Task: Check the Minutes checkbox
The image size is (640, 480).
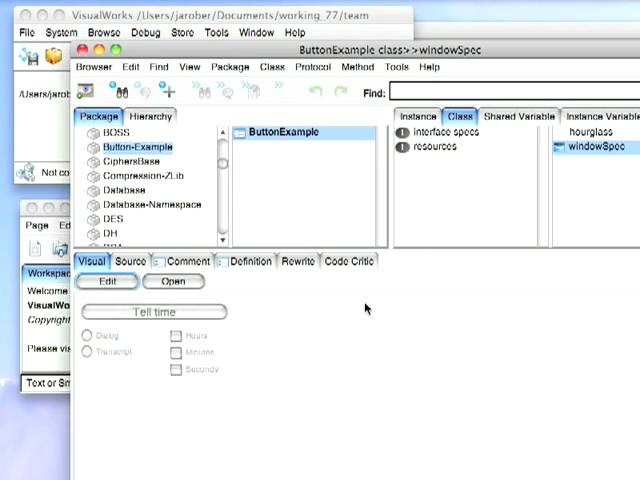Action: [x=176, y=353]
